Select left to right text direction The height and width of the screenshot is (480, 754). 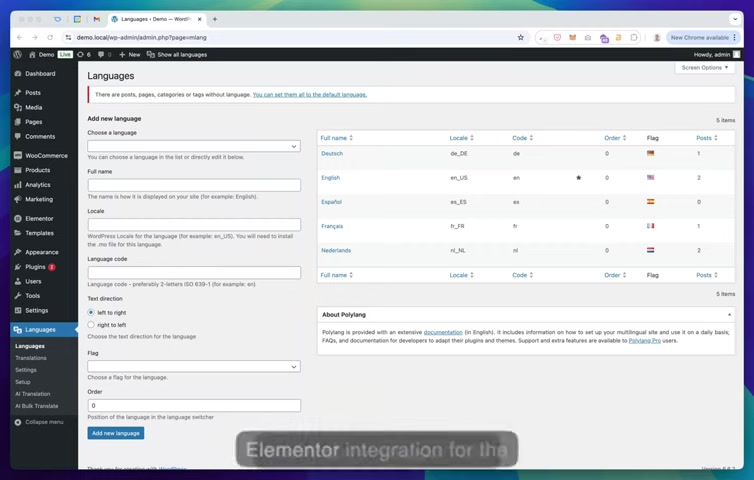click(x=91, y=313)
